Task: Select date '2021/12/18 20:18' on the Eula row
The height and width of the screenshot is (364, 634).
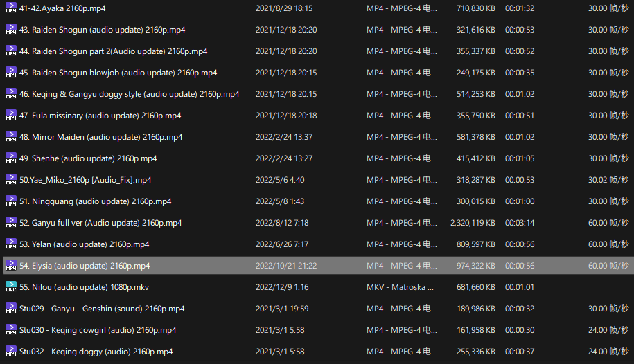Action: [286, 116]
